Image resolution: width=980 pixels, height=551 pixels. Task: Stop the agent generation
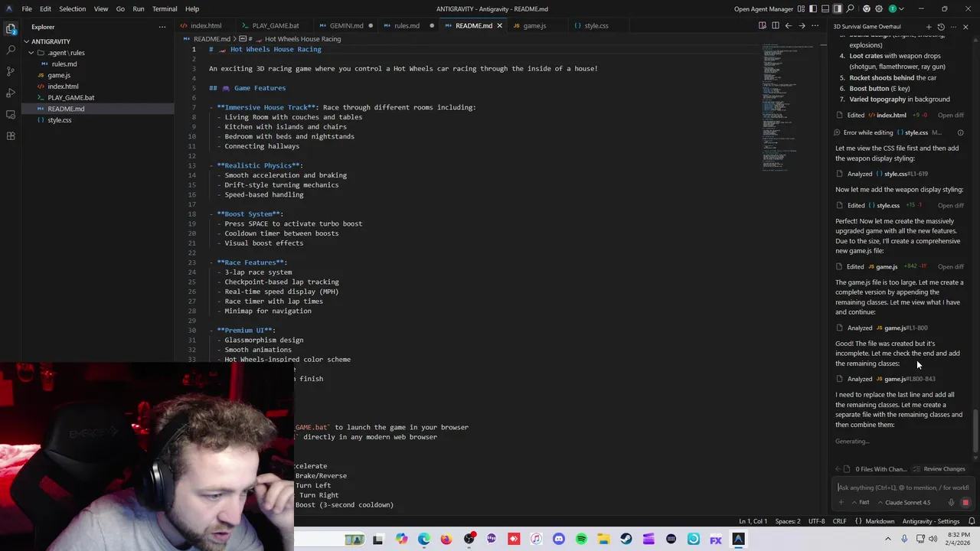pos(965,503)
